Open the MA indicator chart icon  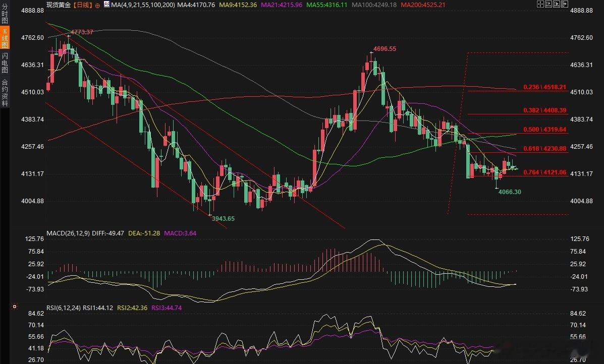click(106, 5)
